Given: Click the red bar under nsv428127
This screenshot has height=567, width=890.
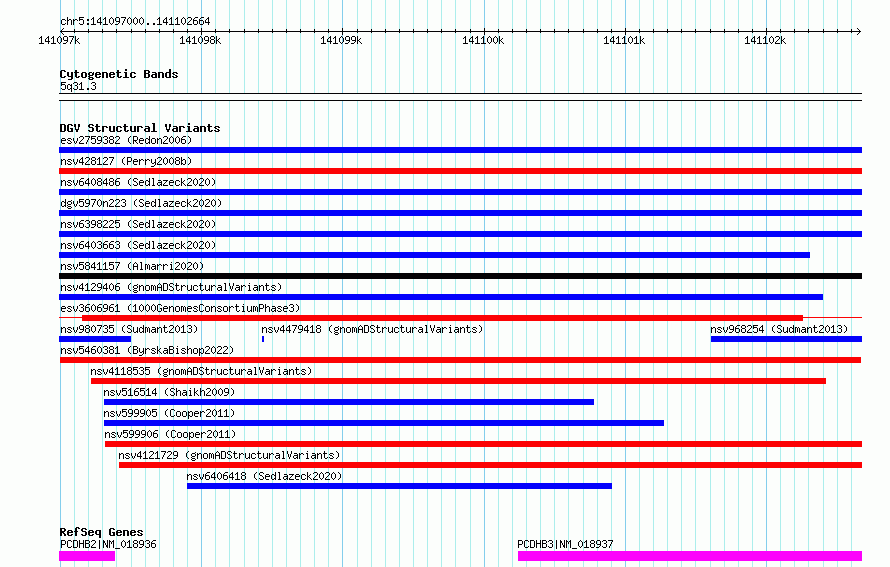Looking at the screenshot, I should tap(460, 171).
